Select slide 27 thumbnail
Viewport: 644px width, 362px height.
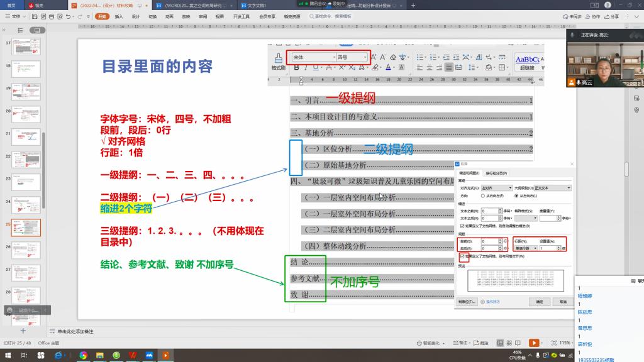point(26,273)
